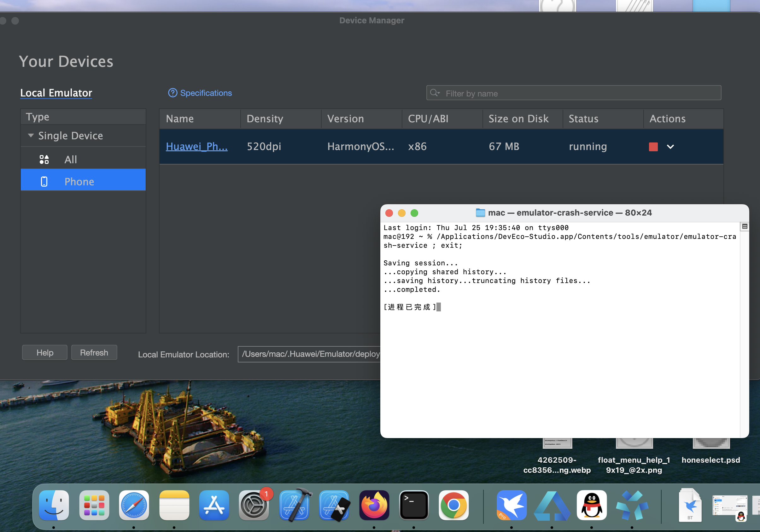Image resolution: width=760 pixels, height=532 pixels.
Task: Click the running status cell
Action: (588, 146)
